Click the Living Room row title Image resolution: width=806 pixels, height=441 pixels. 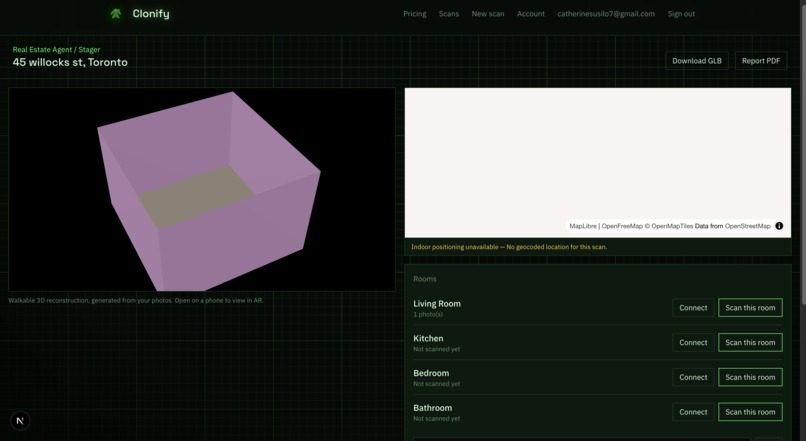point(437,304)
